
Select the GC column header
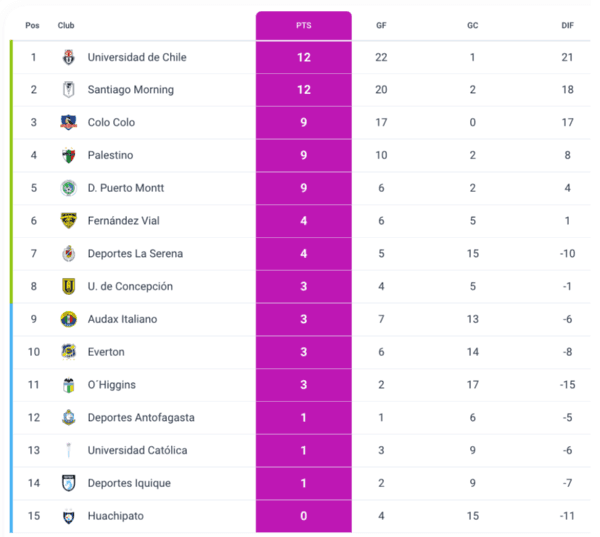click(472, 25)
